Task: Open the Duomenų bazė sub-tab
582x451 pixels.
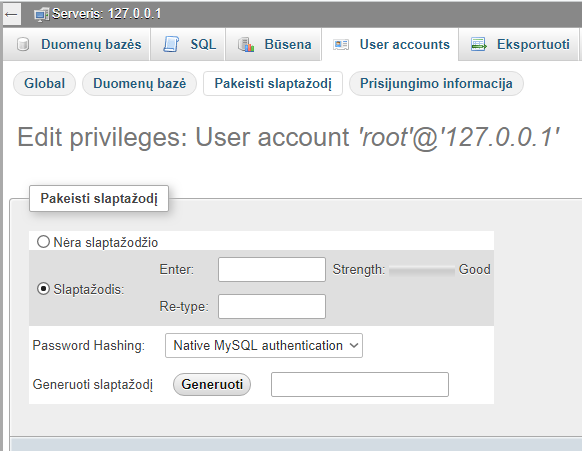Action: coord(140,84)
